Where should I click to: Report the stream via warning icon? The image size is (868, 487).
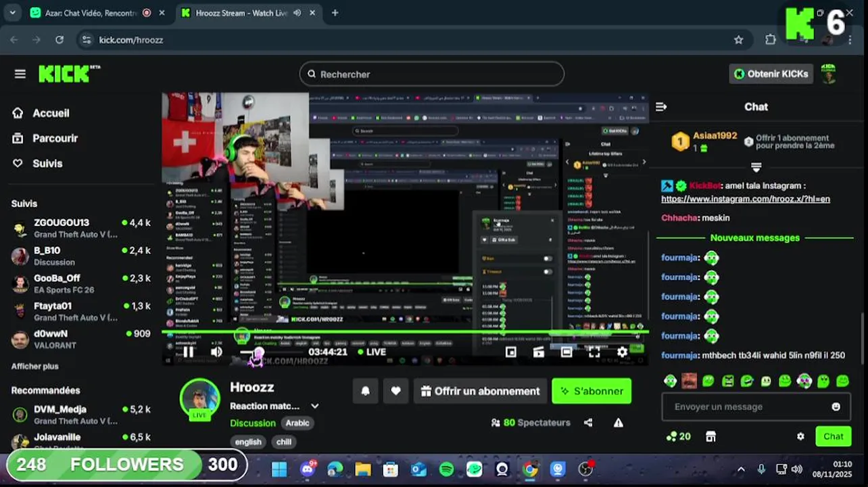[618, 423]
